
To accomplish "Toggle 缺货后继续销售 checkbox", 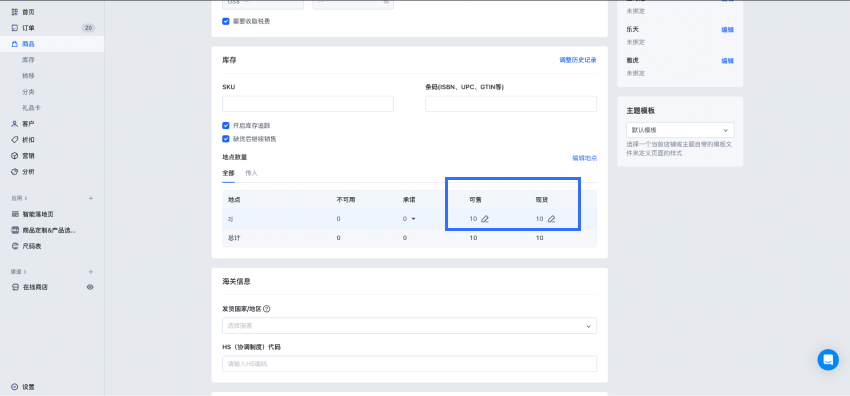I will pyautogui.click(x=226, y=139).
